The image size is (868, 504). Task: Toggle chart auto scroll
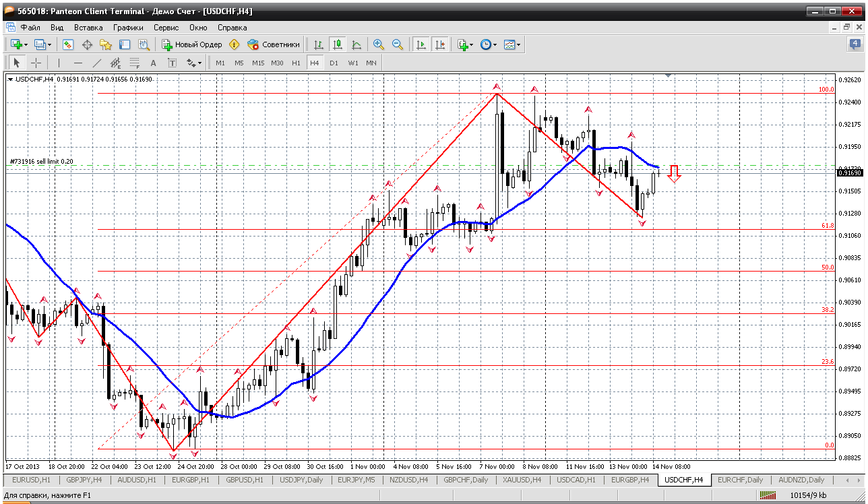[x=421, y=44]
